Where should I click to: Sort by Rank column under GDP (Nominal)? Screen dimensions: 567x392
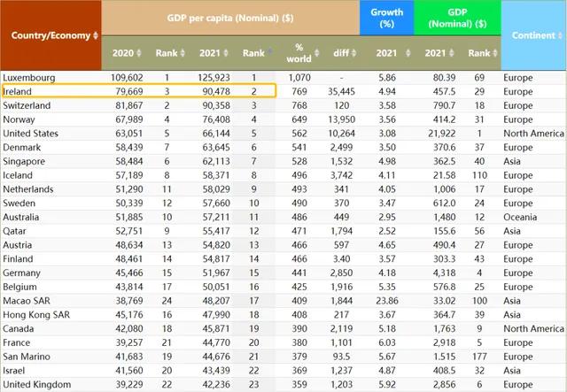point(479,53)
